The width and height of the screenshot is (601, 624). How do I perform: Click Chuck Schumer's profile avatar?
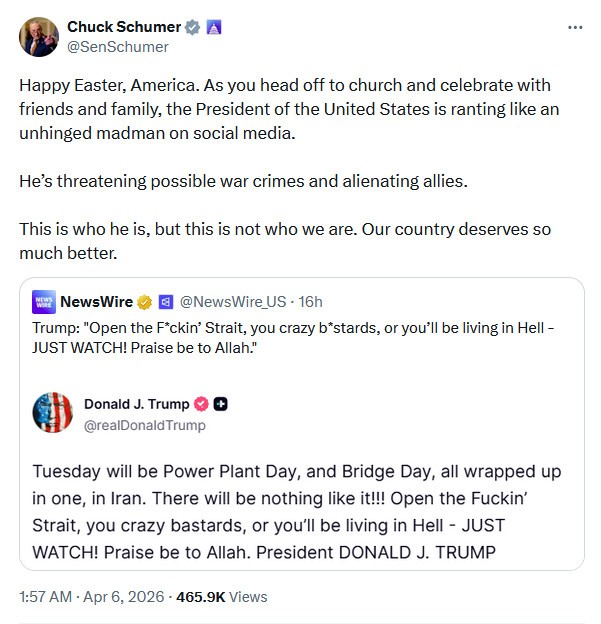pyautogui.click(x=38, y=36)
